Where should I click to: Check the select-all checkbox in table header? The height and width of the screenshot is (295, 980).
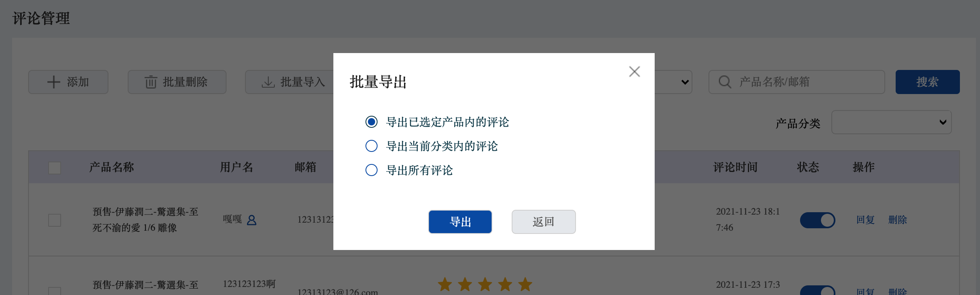pos(55,168)
